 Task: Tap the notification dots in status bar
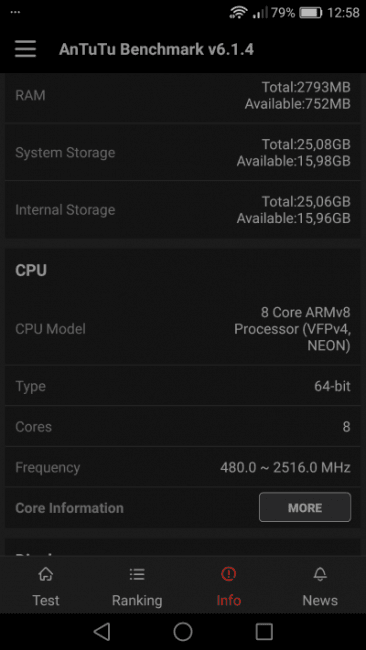15,12
